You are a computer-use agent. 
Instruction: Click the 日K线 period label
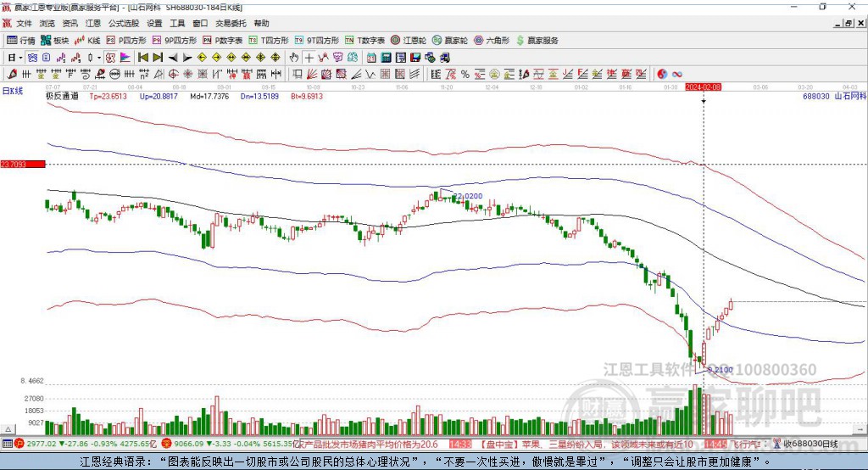coord(12,91)
